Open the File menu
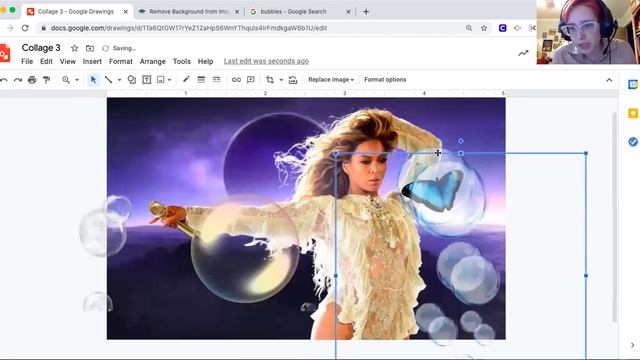The height and width of the screenshot is (360, 640). click(27, 61)
